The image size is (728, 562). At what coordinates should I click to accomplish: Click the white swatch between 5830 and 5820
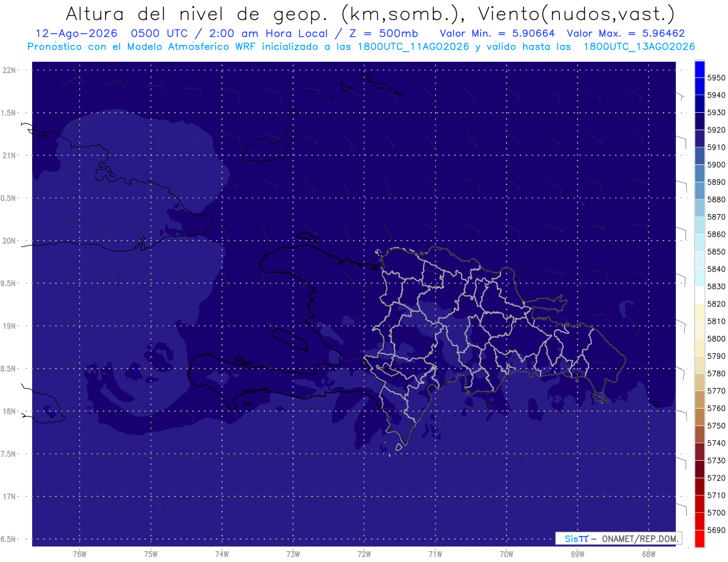click(699, 295)
